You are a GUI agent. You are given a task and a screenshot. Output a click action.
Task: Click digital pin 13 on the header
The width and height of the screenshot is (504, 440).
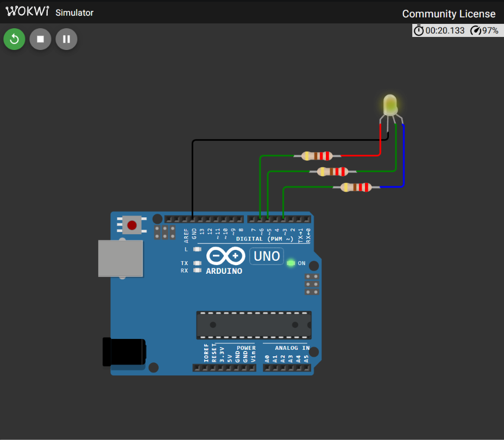(x=200, y=219)
